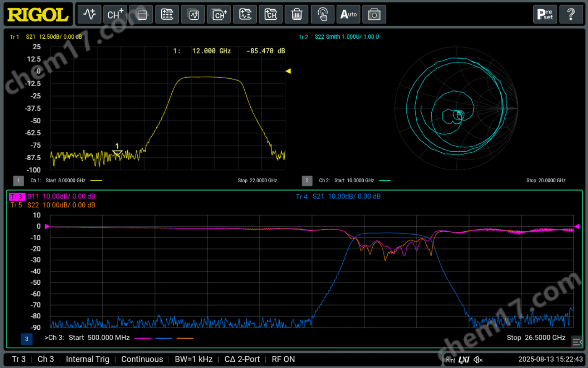Edit the Stop 26.5000 GHz frequency field
The width and height of the screenshot is (588, 368).
coord(536,338)
